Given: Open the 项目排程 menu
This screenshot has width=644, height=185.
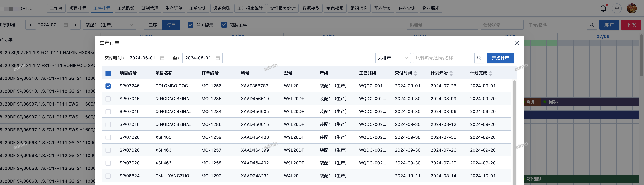Looking at the screenshot, I should [x=78, y=8].
